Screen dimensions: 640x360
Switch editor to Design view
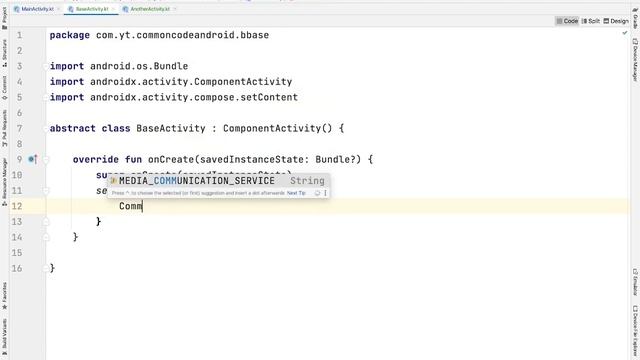[616, 21]
